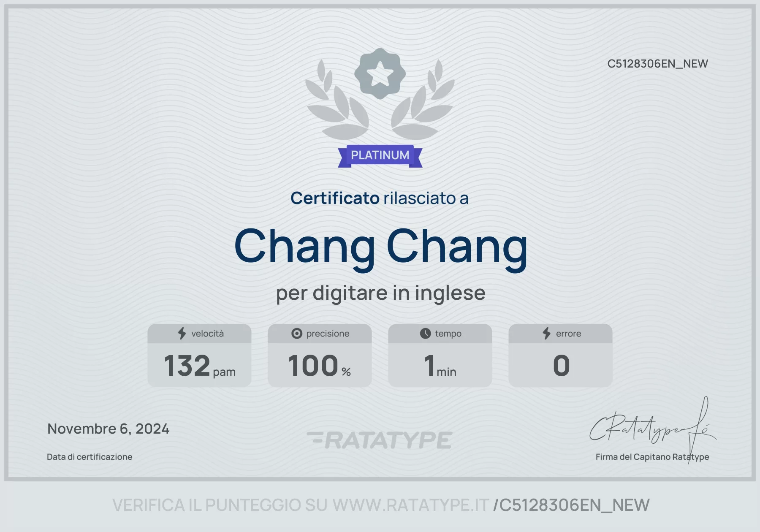Screen dimensions: 760x532
Task: Click /C5128306EN_NEW in the verification footer
Action: pyautogui.click(x=571, y=505)
